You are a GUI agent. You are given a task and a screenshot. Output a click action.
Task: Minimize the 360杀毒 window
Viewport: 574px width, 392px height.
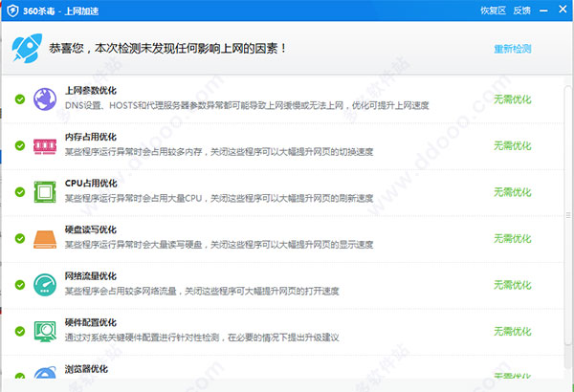click(x=543, y=11)
